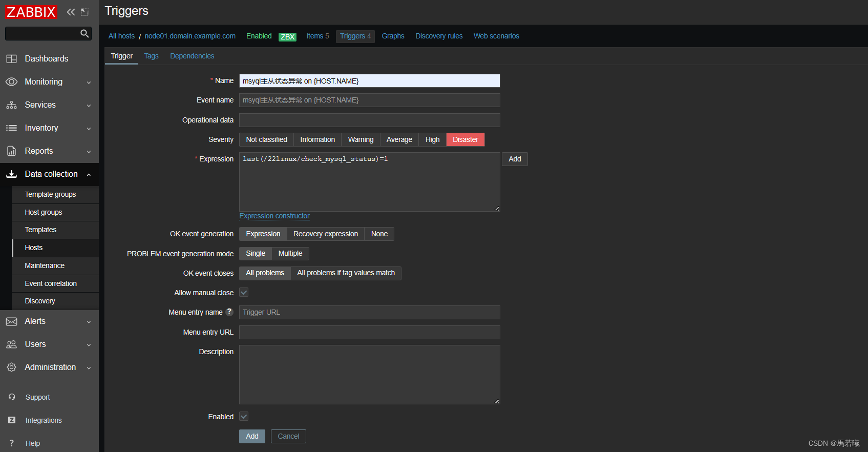Image resolution: width=868 pixels, height=452 pixels.
Task: Click the Inventory list icon
Action: 11,128
